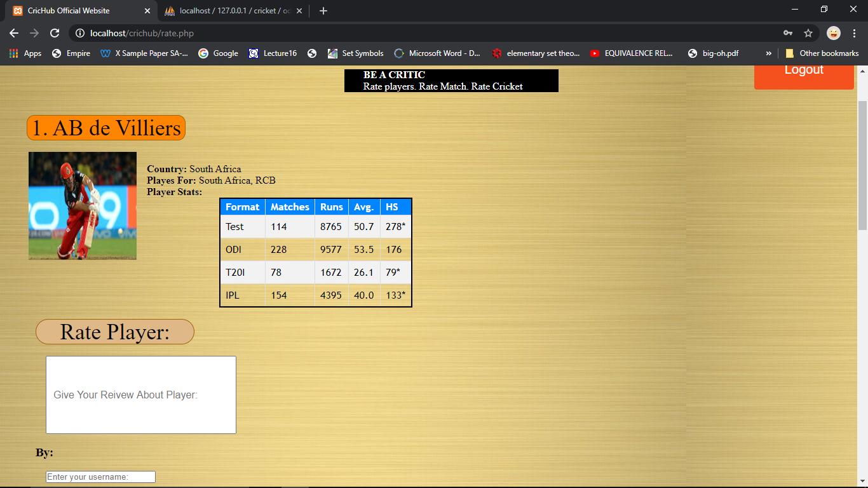868x488 pixels.
Task: Click the 9577 runs cell
Action: coord(332,249)
